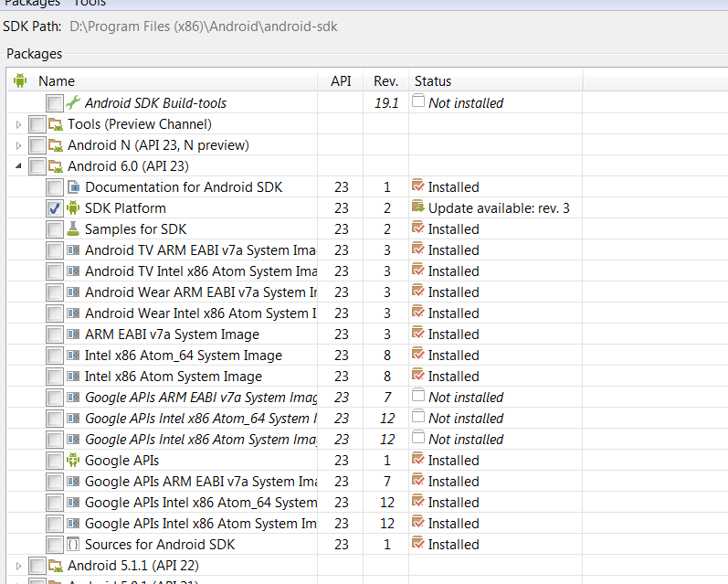Select the 'ARM EABI v7a System Image' row text
Viewport: 728px width, 584px height.
click(172, 334)
